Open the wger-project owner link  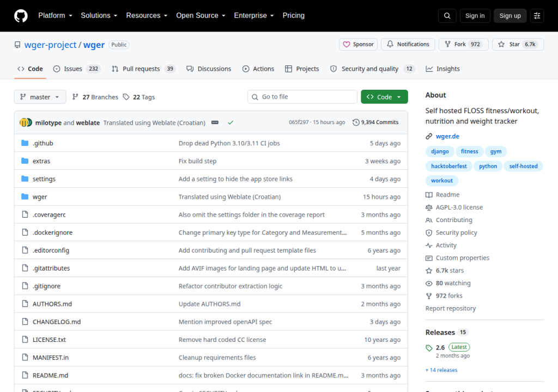tap(50, 45)
